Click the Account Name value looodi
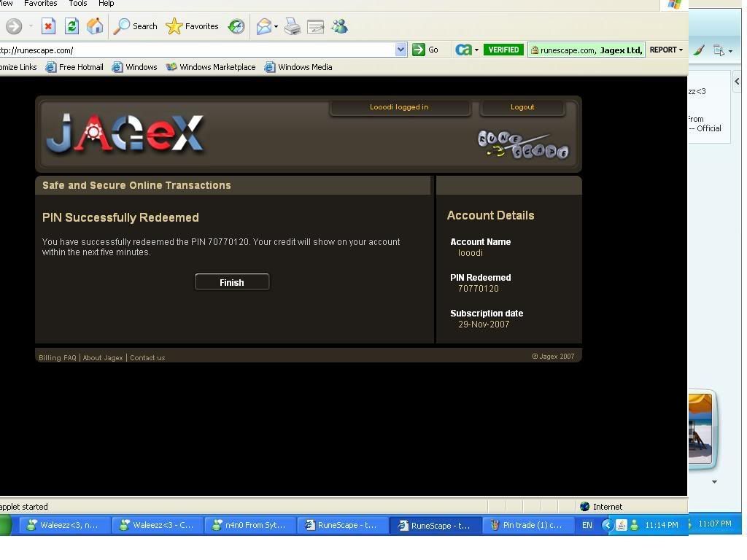This screenshot has height=560, width=747. (471, 253)
